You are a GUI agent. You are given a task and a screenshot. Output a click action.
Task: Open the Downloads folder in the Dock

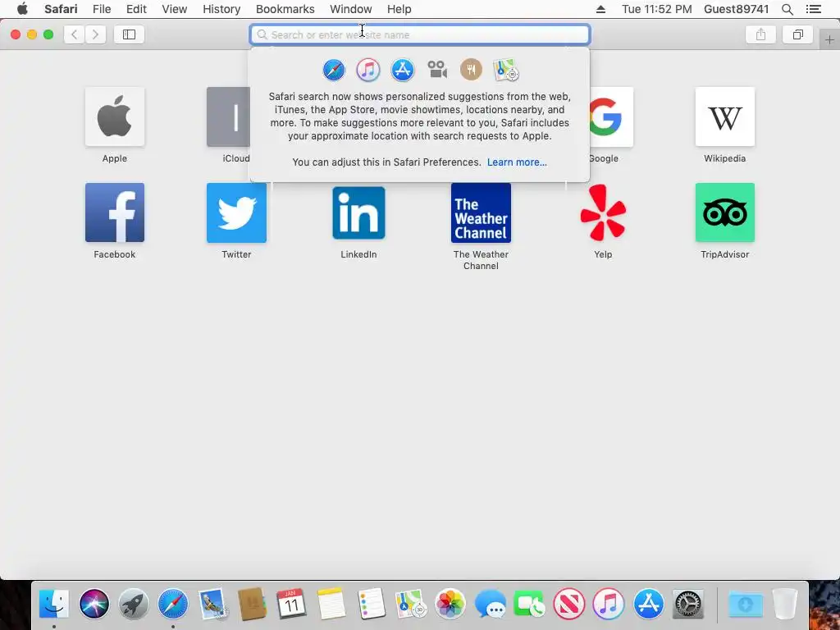click(x=745, y=604)
